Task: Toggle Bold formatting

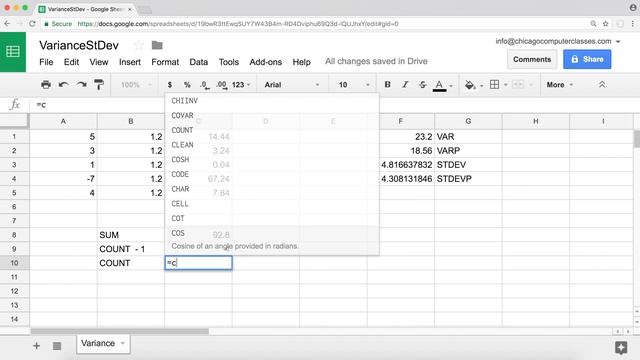Action: [387, 84]
